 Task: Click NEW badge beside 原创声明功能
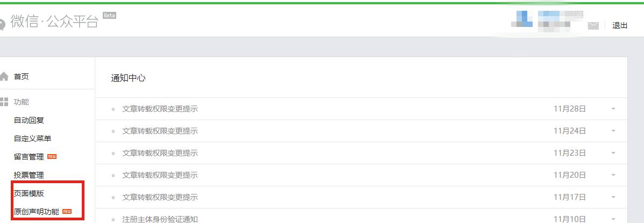click(x=67, y=212)
